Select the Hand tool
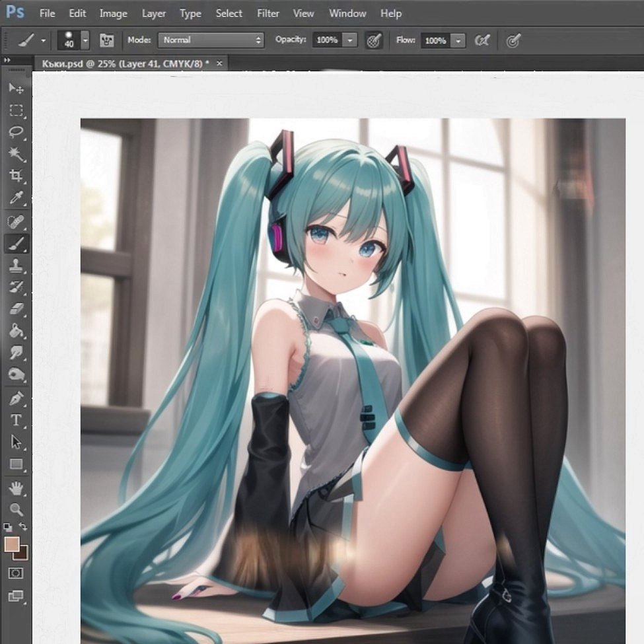 (x=17, y=488)
